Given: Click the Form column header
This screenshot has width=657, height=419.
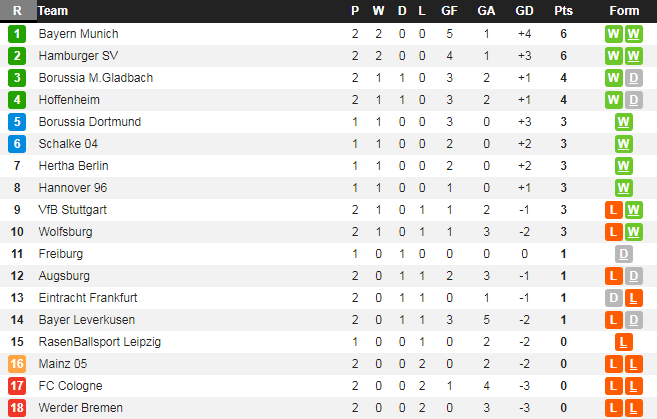Looking at the screenshot, I should tap(624, 11).
